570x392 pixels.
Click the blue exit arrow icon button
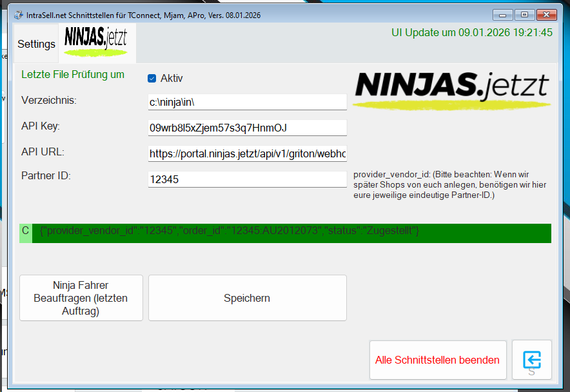[x=531, y=359]
